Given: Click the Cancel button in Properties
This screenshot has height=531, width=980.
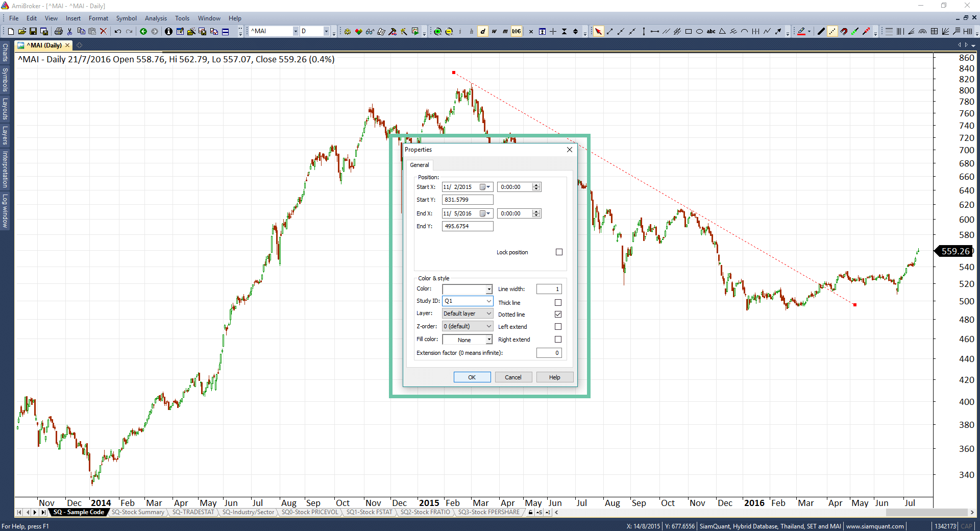Looking at the screenshot, I should pos(513,377).
